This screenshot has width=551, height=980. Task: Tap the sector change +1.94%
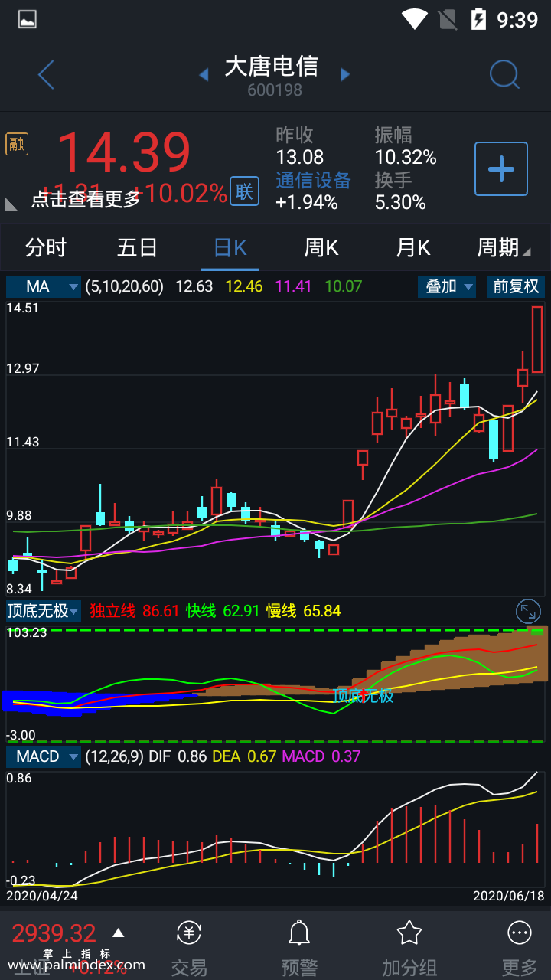point(307,202)
